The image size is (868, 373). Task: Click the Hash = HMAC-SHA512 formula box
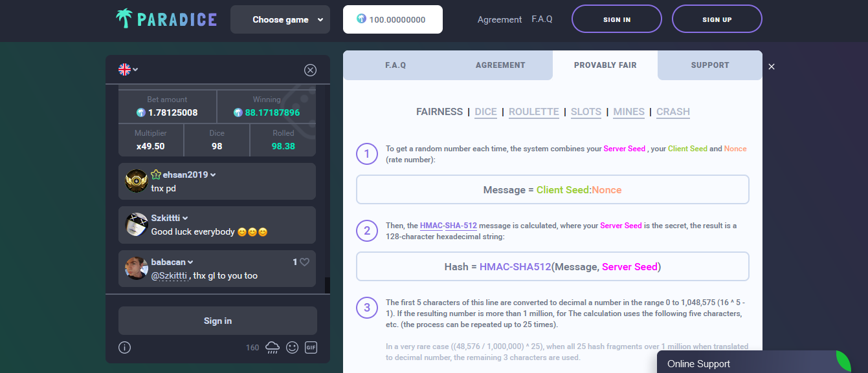553,266
